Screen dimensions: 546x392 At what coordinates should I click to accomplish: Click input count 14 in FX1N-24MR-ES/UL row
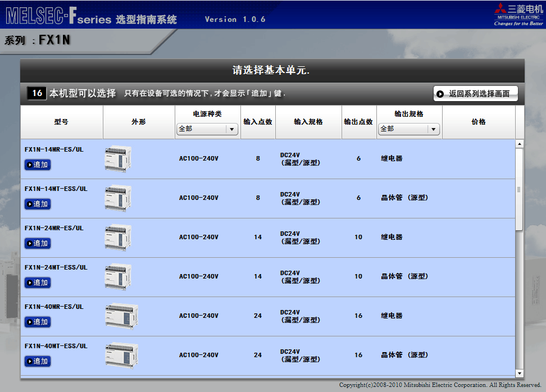[258, 238]
